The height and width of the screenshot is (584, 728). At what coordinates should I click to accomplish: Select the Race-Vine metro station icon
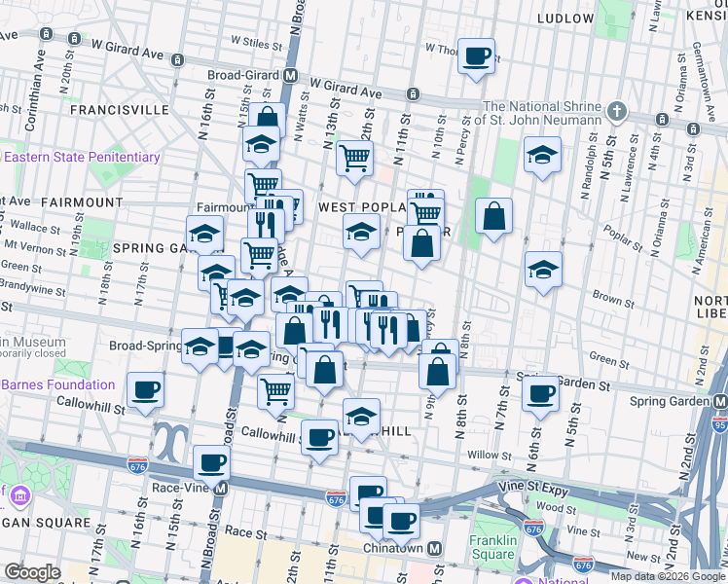pos(222,489)
